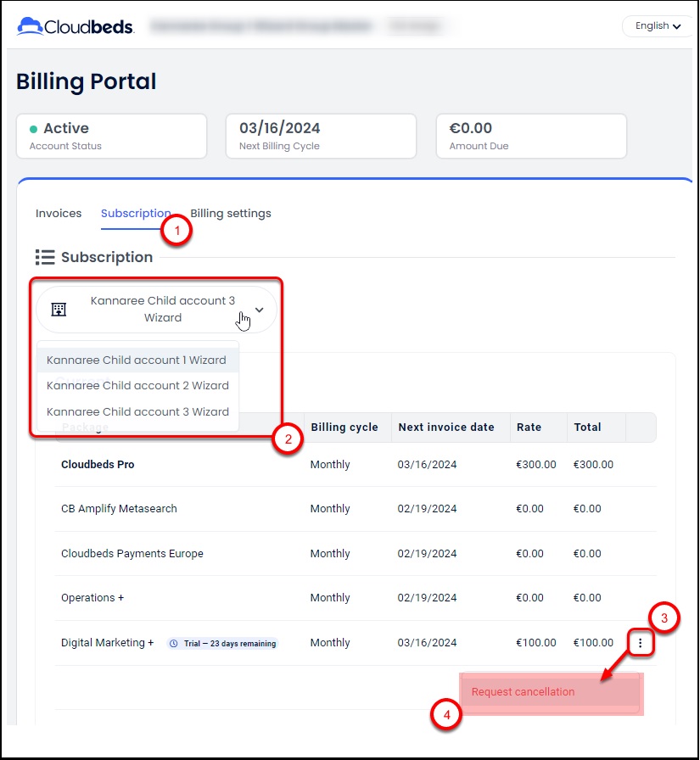Screen dimensions: 700x760
Task: Click the Amount Due €0.00 card
Action: point(530,136)
